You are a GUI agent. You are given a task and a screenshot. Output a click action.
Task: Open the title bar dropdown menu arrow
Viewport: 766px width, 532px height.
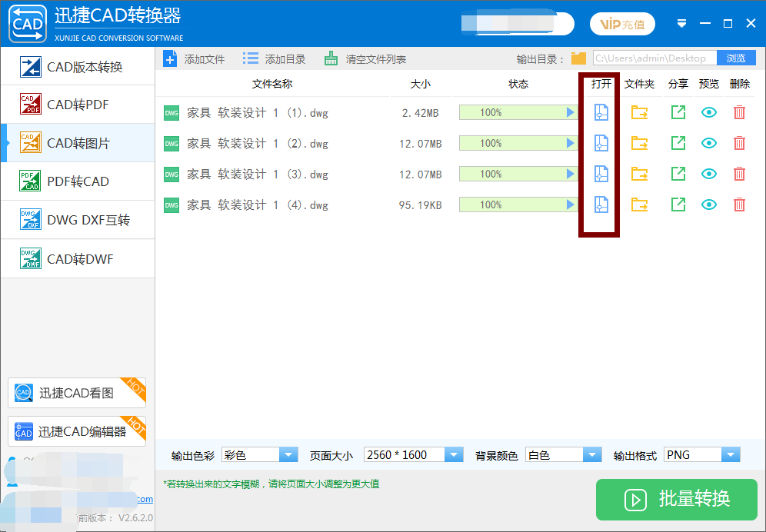[x=681, y=24]
